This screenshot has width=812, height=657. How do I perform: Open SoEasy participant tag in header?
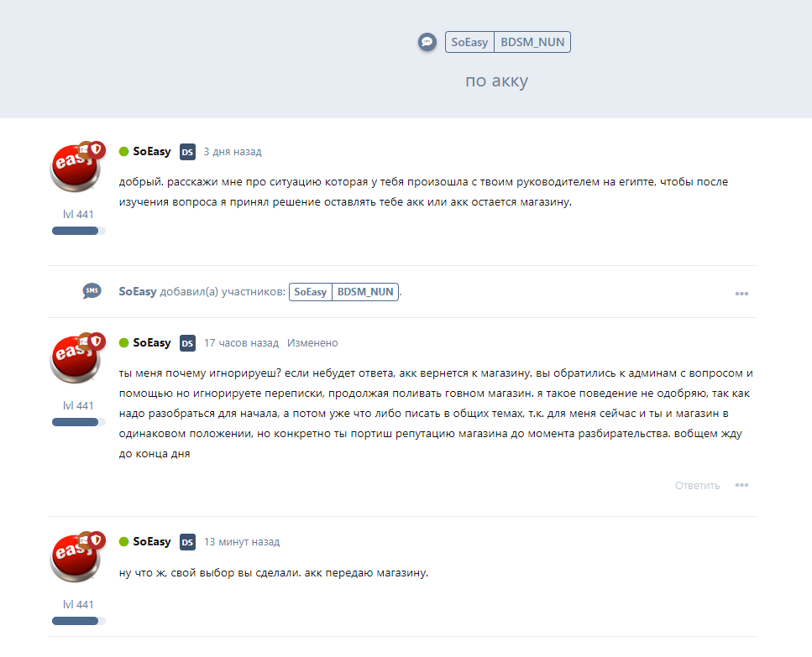pyautogui.click(x=469, y=42)
